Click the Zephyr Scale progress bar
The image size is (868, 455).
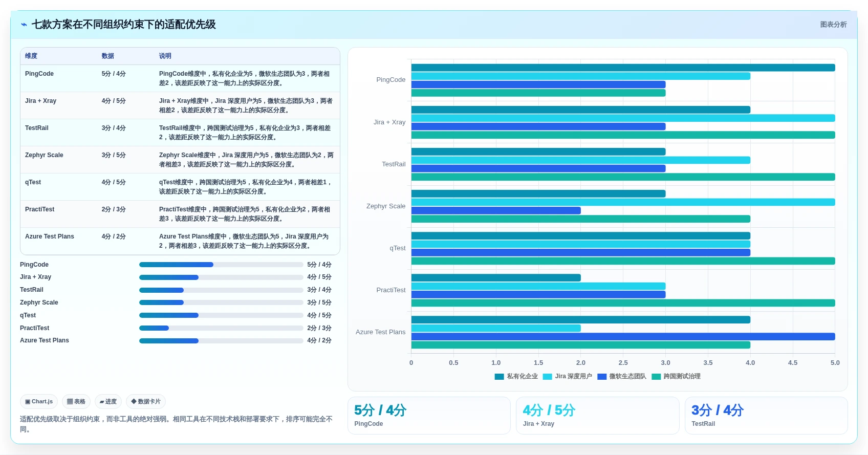tap(221, 302)
